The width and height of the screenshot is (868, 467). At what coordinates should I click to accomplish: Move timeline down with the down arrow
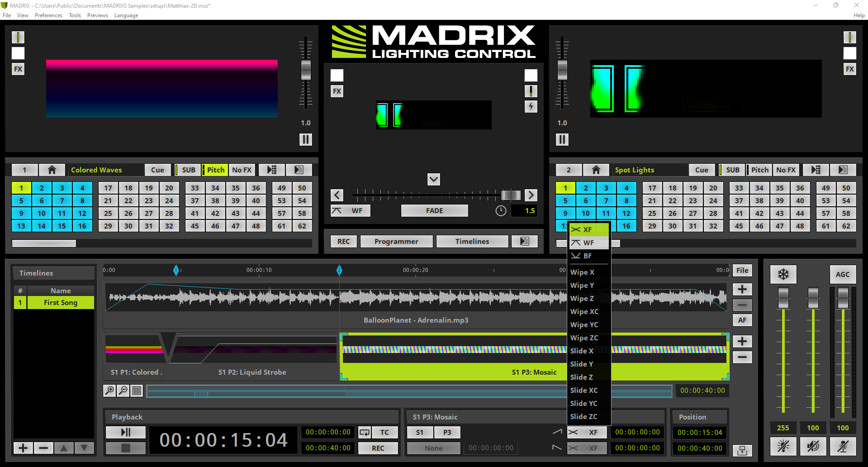click(84, 448)
